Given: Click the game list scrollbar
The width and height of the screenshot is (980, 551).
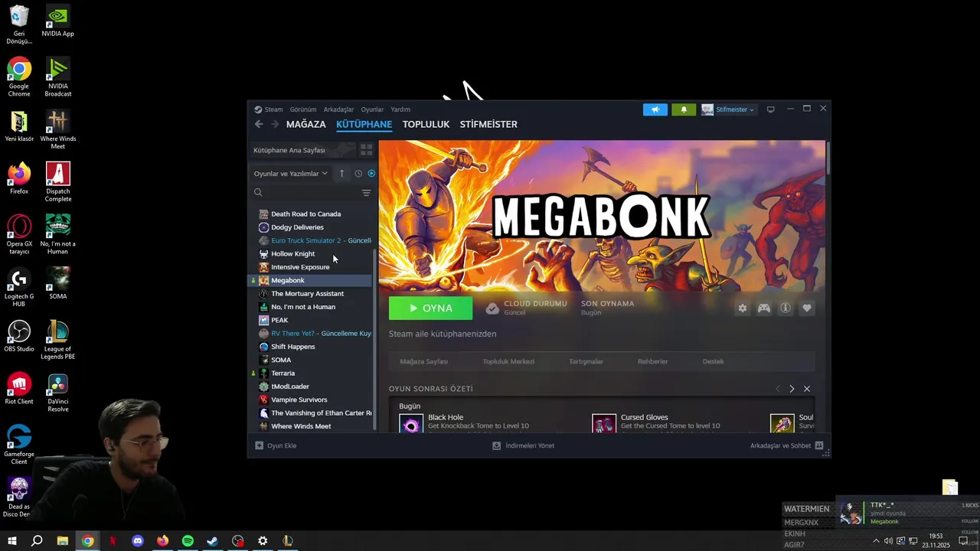Looking at the screenshot, I should pyautogui.click(x=374, y=338).
